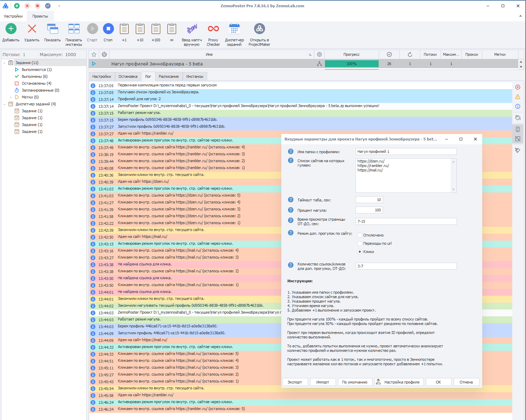
Task: Stop the task with the blue Стоп button
Action: [108, 29]
